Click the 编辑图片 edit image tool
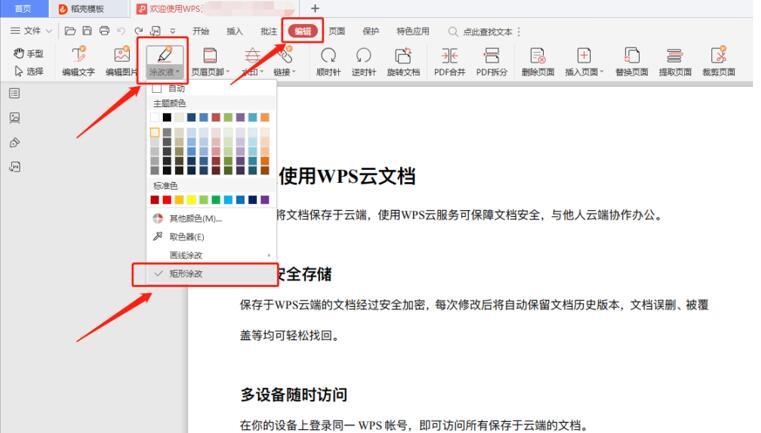Screen dimensions: 761x433 (121, 61)
